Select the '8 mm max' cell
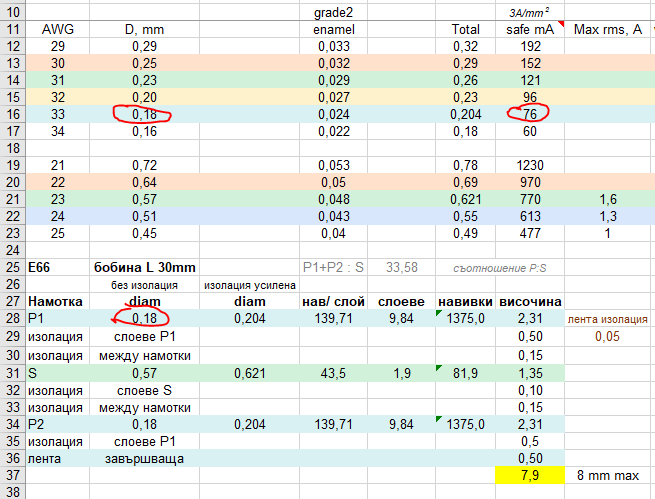Viewport: 655px width, 499px height. coord(608,473)
